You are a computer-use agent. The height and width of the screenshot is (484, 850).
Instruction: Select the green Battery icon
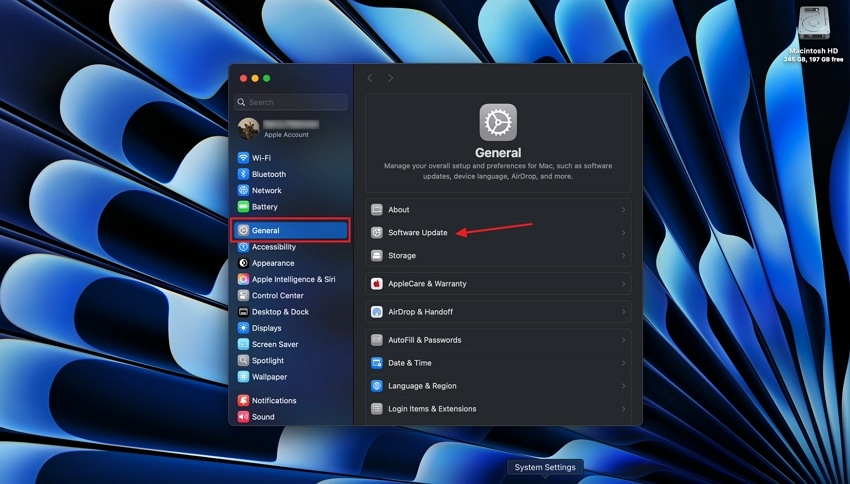tap(243, 206)
